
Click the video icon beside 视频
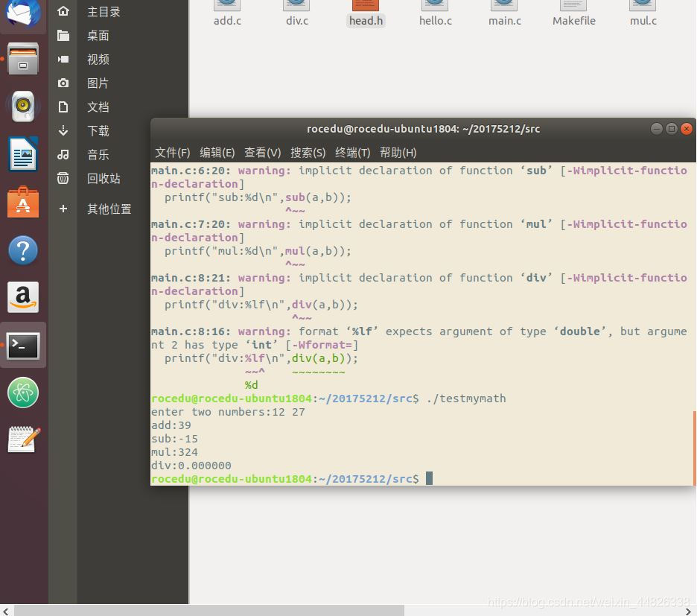63,59
